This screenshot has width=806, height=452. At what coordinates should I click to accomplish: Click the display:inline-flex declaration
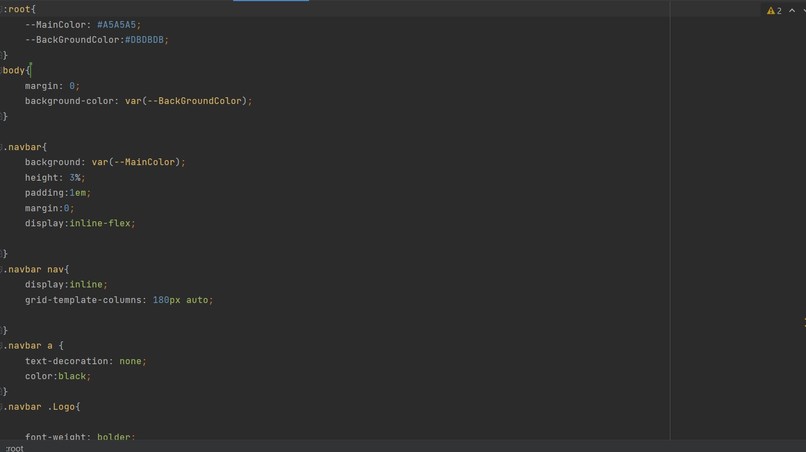pos(80,223)
